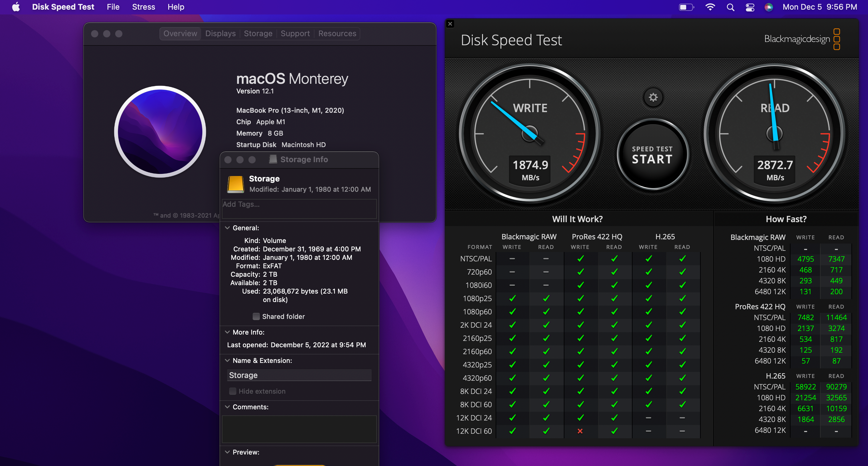
Task: Click the 1080p25 Blackmagic RAW write checkmark
Action: click(512, 298)
